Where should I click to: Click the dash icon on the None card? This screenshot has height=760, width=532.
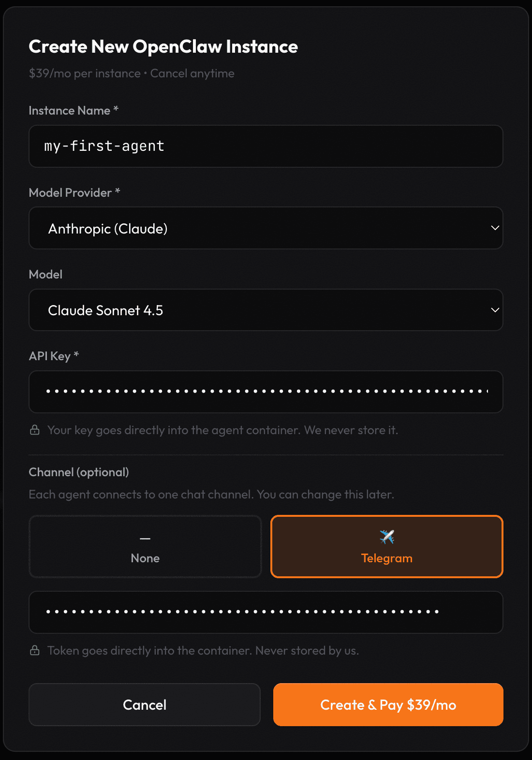point(145,538)
